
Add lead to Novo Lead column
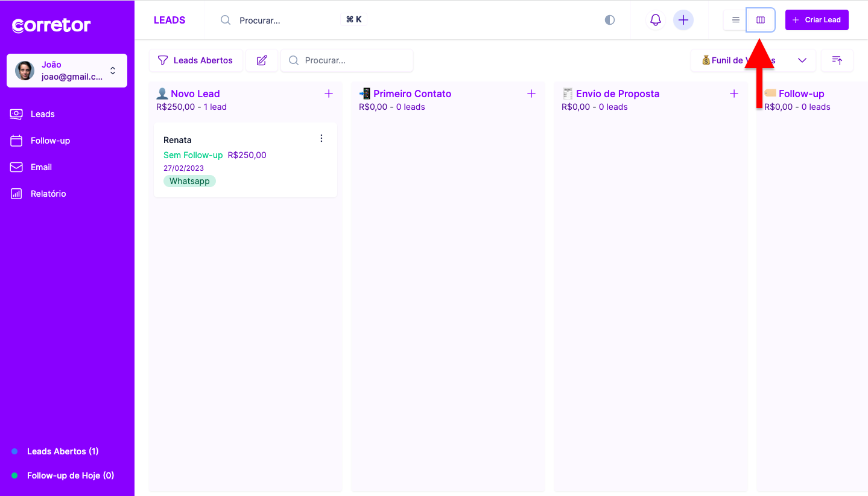329,94
